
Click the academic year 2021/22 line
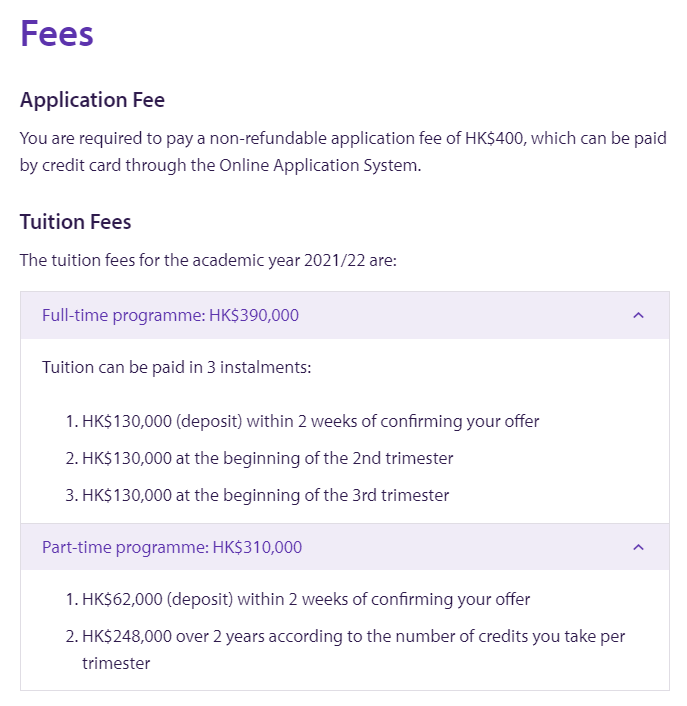[x=208, y=260]
